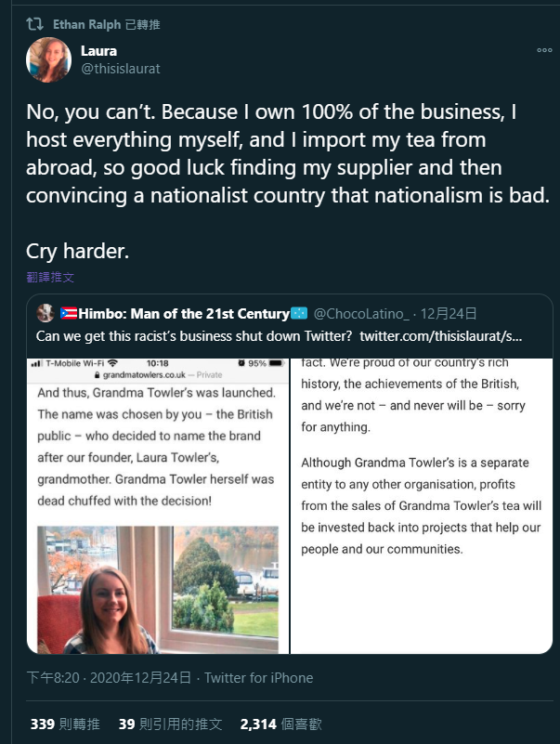The width and height of the screenshot is (560, 744).
Task: Open the right screenshot with the profits text
Action: [422, 506]
